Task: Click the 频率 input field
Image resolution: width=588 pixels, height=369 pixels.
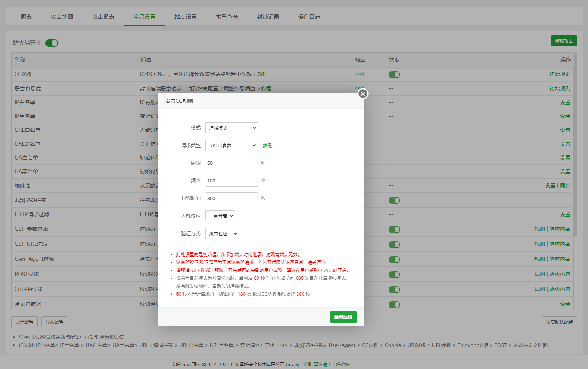Action: click(231, 181)
